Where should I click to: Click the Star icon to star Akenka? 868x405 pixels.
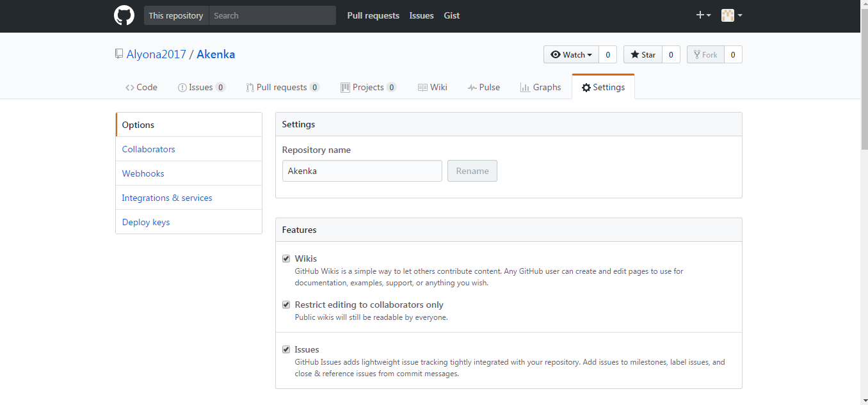[x=634, y=54]
